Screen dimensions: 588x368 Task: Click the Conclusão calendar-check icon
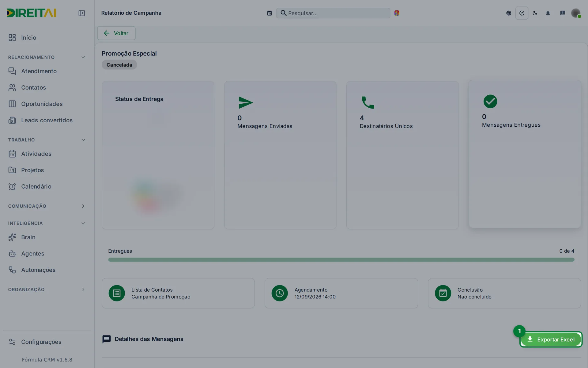point(443,293)
